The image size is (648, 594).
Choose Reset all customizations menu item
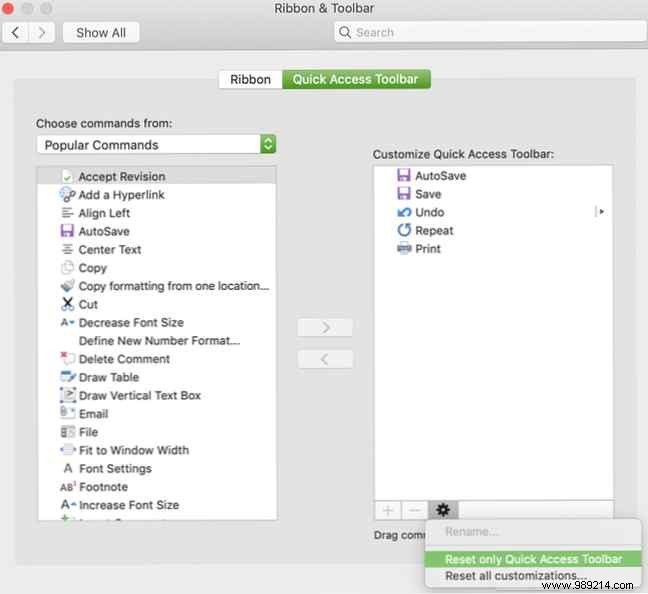click(533, 575)
